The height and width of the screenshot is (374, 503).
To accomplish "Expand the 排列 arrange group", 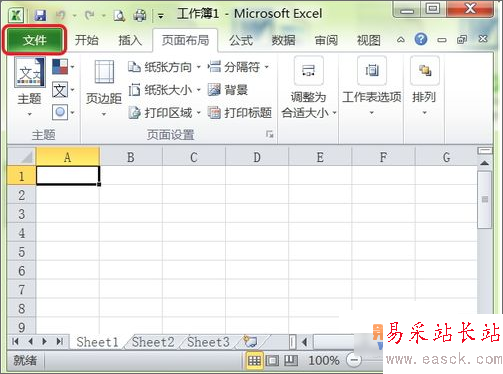I will tap(424, 86).
